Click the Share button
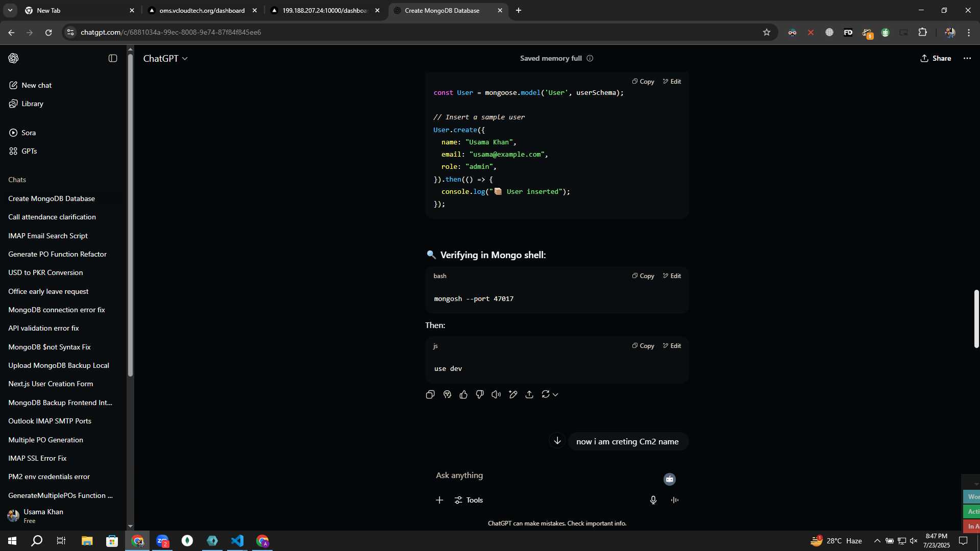 [936, 58]
